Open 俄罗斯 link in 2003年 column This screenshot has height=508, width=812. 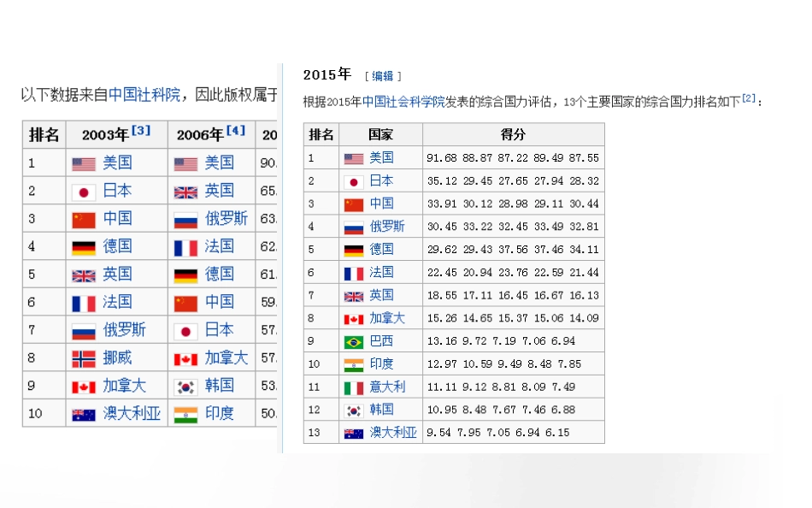[124, 329]
